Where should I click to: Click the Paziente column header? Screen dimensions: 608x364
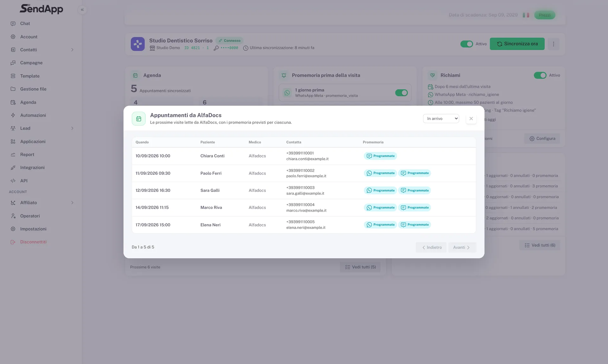pos(208,142)
